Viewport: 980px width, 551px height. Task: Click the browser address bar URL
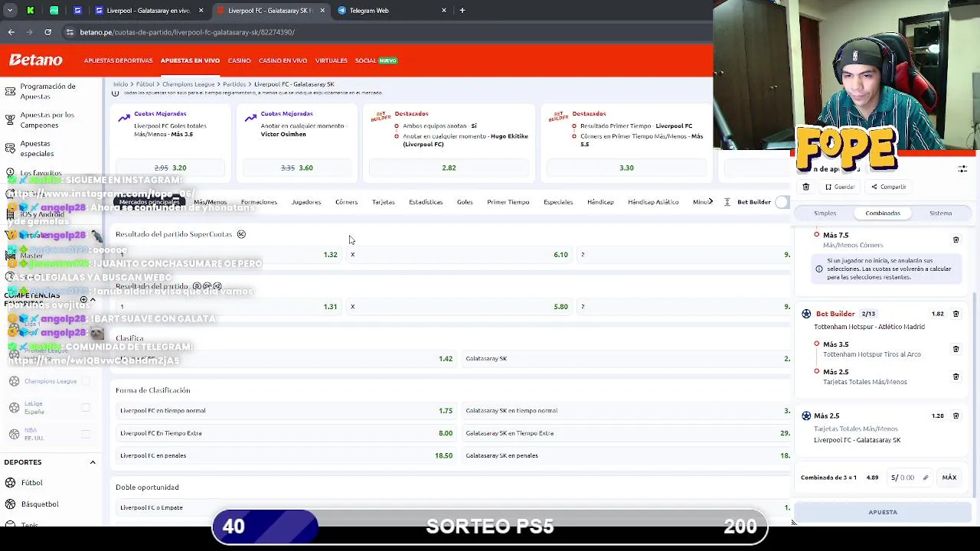188,32
